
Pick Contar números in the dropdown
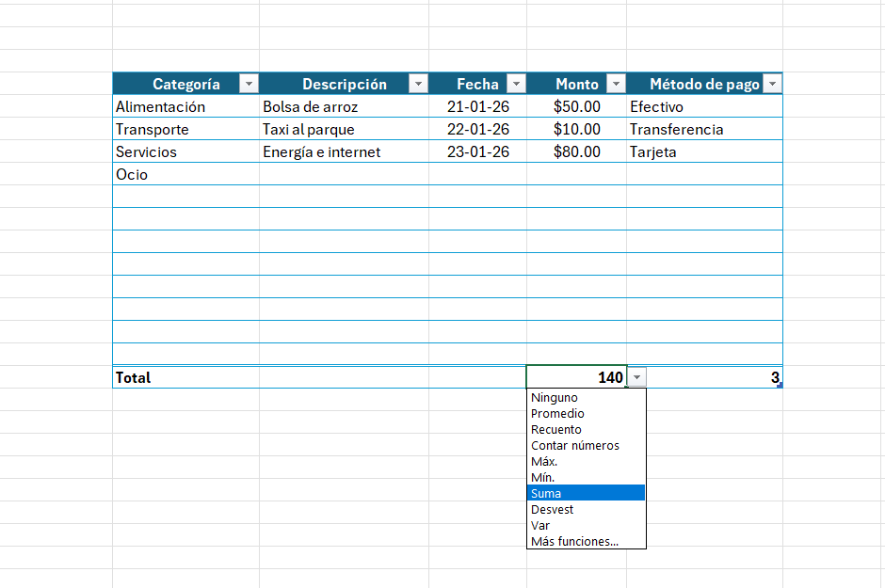click(x=574, y=446)
